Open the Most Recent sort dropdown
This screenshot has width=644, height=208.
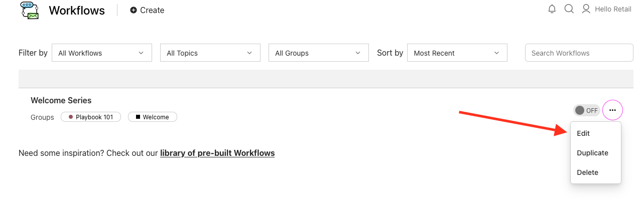[457, 53]
